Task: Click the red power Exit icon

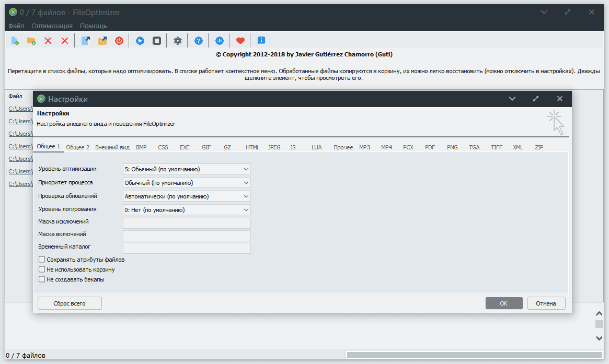Action: 119,41
